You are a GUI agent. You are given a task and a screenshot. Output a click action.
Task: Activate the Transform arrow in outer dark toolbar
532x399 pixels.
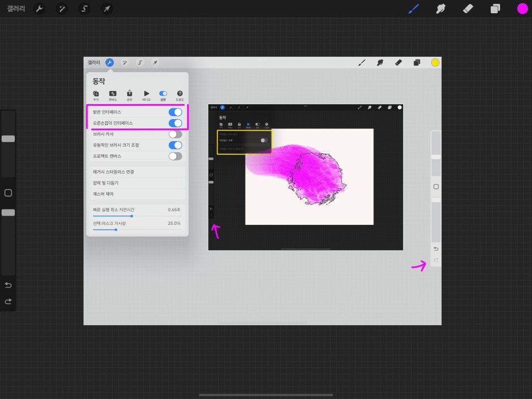tap(106, 9)
